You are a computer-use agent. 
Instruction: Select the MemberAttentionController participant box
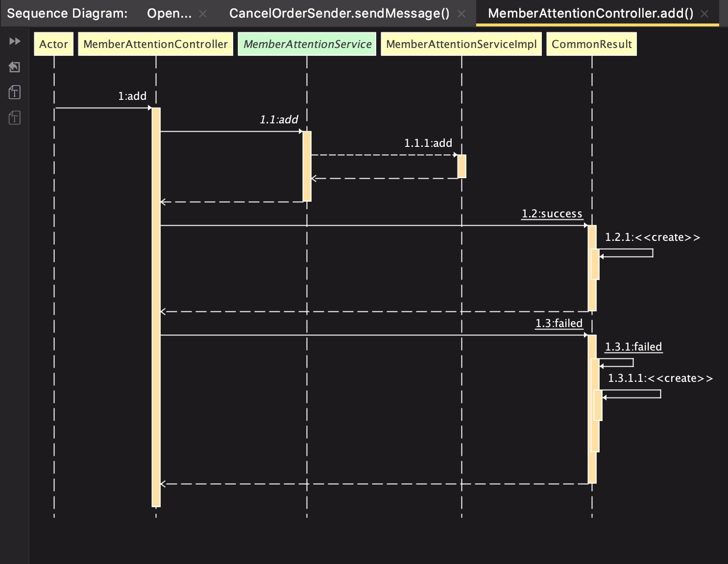click(156, 44)
